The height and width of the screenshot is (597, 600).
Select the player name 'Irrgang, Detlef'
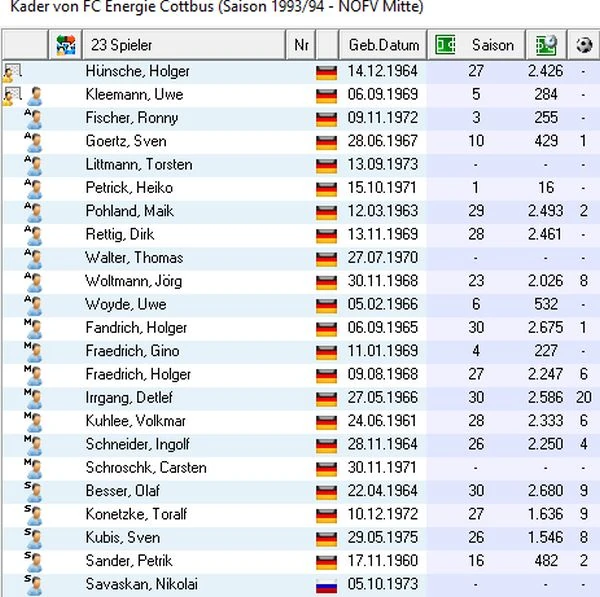click(x=129, y=398)
